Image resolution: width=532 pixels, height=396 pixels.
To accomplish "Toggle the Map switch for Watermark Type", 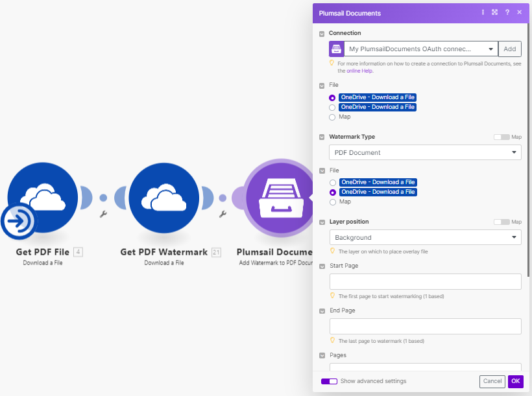I will tap(502, 137).
